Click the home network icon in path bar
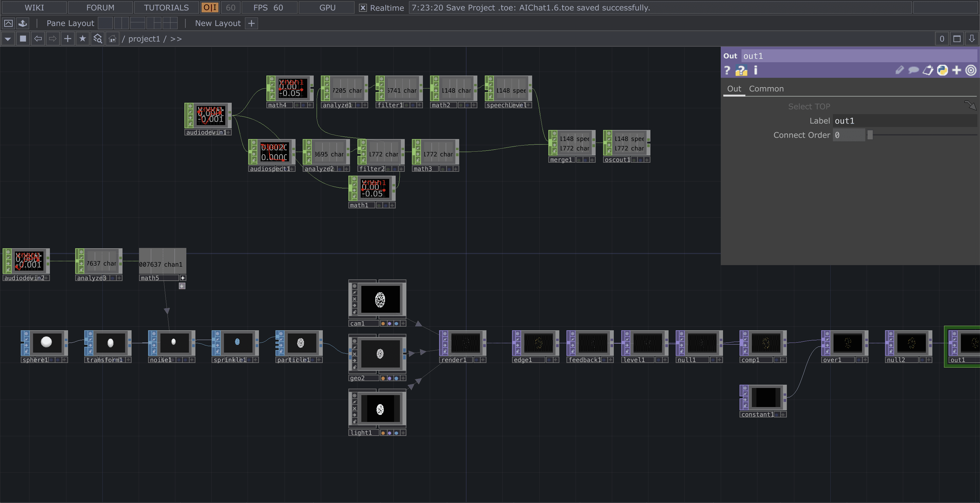This screenshot has height=503, width=980. [112, 39]
